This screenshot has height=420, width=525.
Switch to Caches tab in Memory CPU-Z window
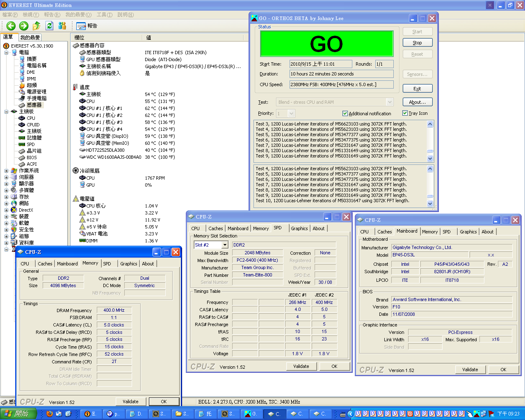[x=45, y=264]
